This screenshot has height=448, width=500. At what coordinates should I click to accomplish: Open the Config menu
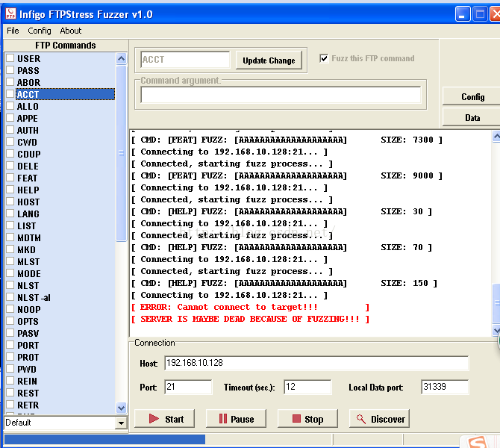click(40, 31)
